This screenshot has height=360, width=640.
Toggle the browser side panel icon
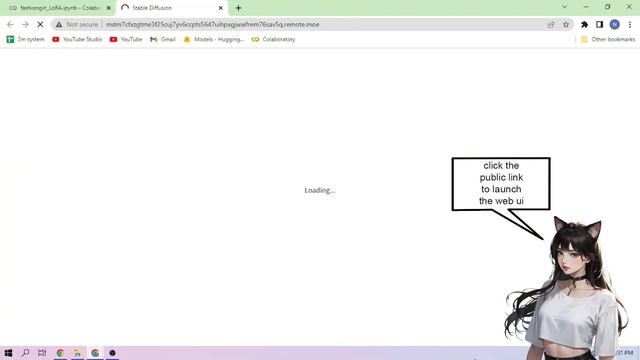click(599, 24)
